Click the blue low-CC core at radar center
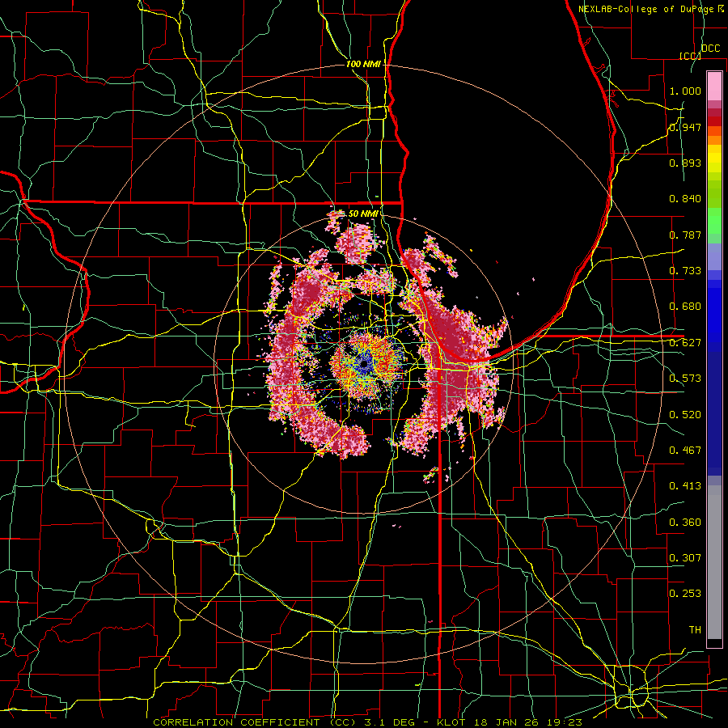Viewport: 728px width, 728px height. click(364, 364)
